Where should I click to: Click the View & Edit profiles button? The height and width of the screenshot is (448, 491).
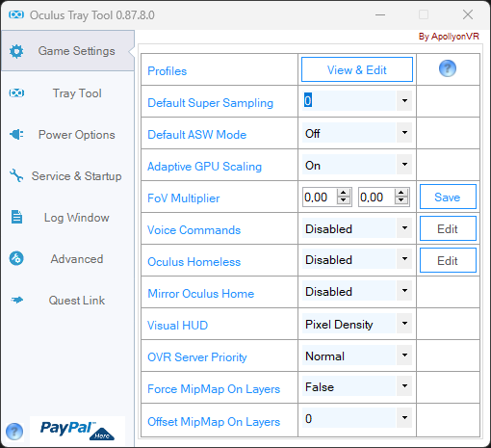pyautogui.click(x=357, y=69)
